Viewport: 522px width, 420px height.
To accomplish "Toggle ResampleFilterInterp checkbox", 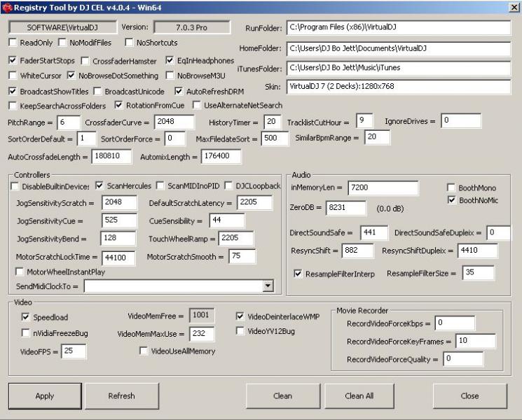I will pyautogui.click(x=298, y=274).
